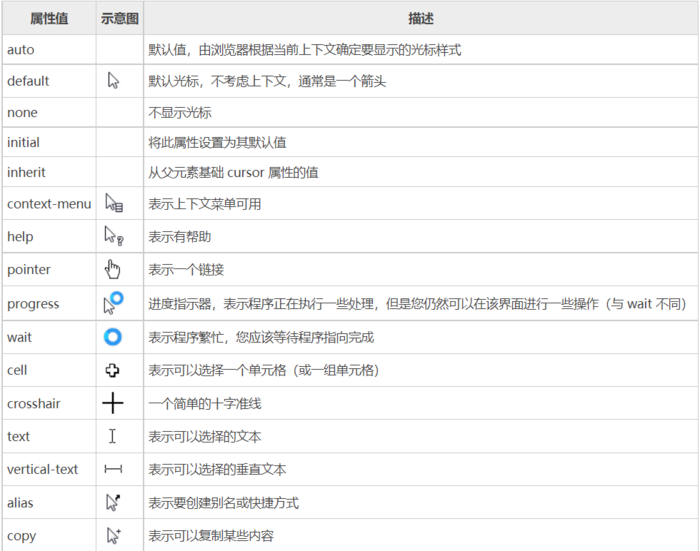Click the progress description starting '进度指示器'

(417, 304)
